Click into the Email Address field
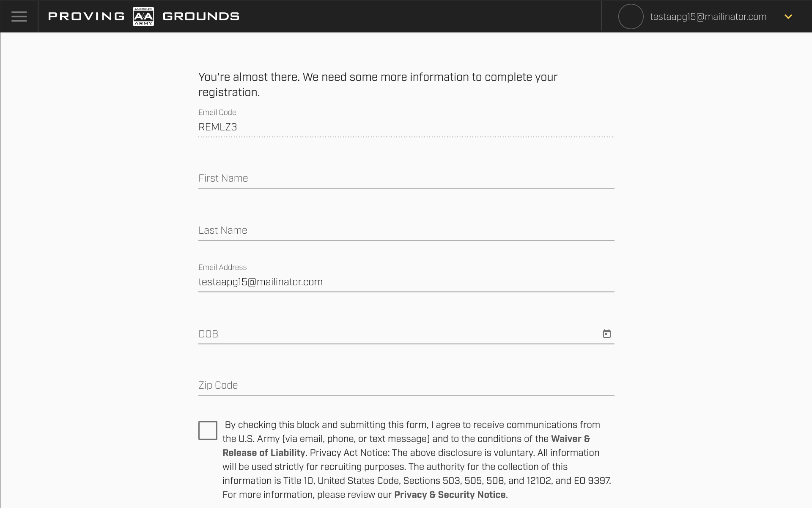Viewport: 812px width, 508px height. (406, 282)
